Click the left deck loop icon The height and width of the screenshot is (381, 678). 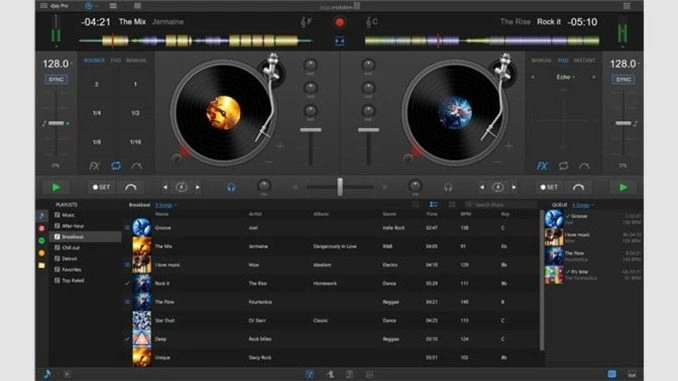click(115, 166)
